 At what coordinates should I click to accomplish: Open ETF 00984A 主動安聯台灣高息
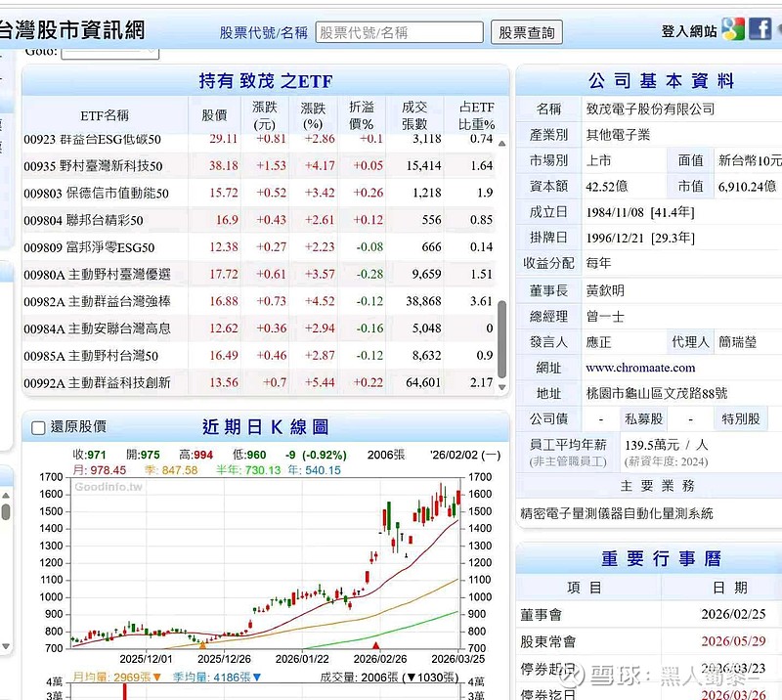tap(97, 328)
